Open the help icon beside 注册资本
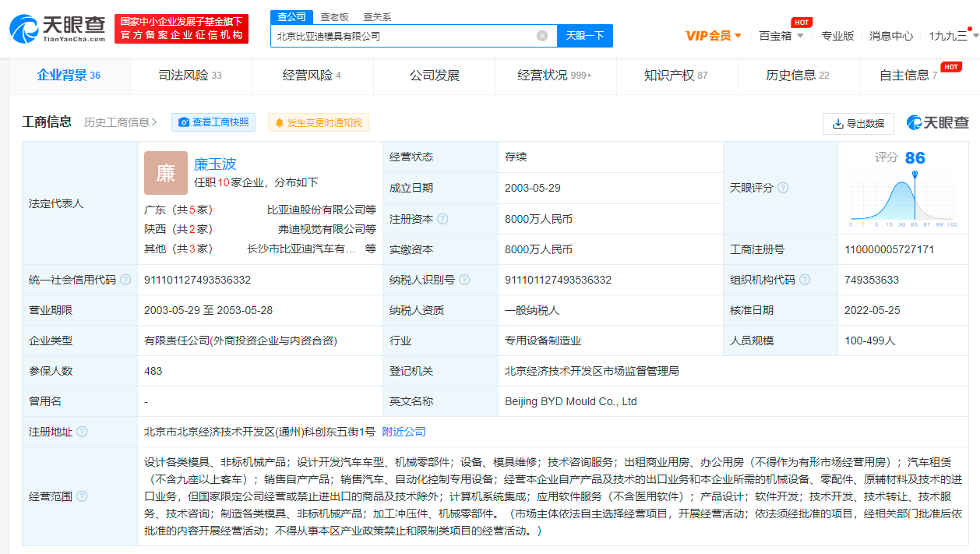 tap(442, 219)
